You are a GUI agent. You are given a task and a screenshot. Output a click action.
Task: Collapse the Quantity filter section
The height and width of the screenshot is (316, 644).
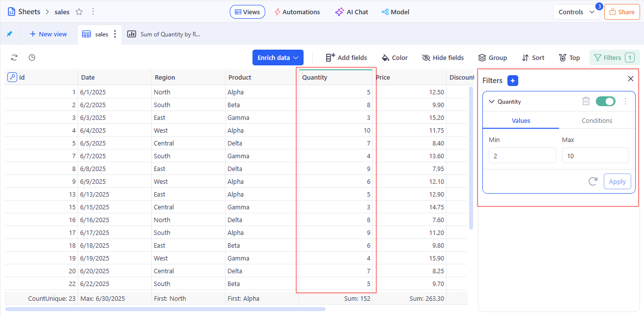(x=491, y=102)
